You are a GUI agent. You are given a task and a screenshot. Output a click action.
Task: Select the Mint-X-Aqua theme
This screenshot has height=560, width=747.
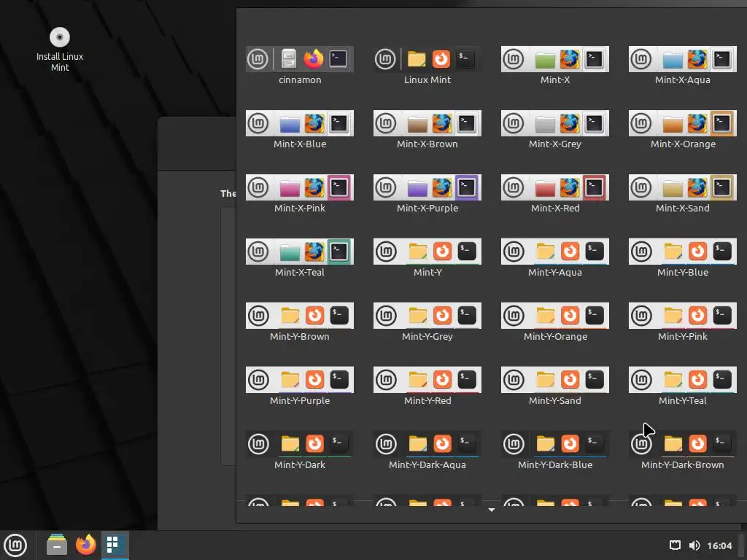683,65
